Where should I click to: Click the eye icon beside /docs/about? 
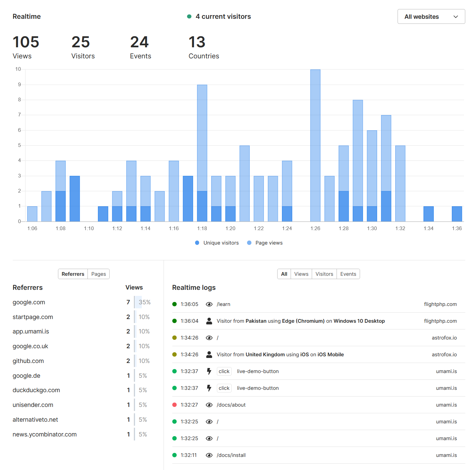[209, 405]
